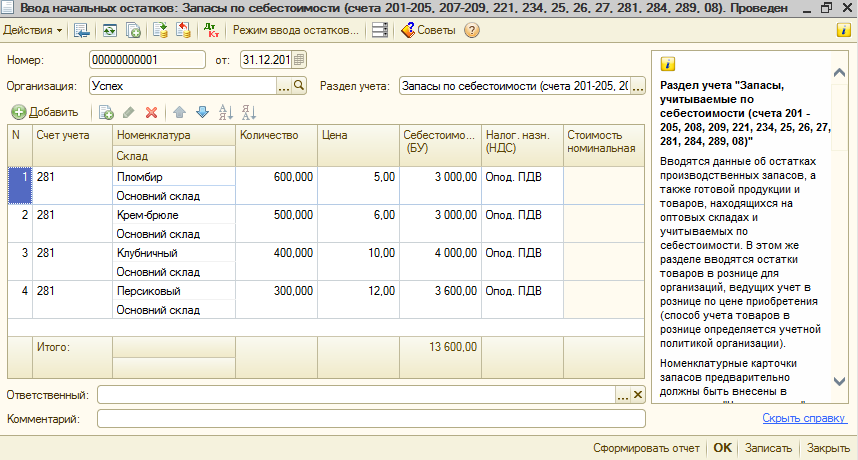Screen dimensions: 858x460
Task: Move the row up with arrow icon
Action: point(180,112)
